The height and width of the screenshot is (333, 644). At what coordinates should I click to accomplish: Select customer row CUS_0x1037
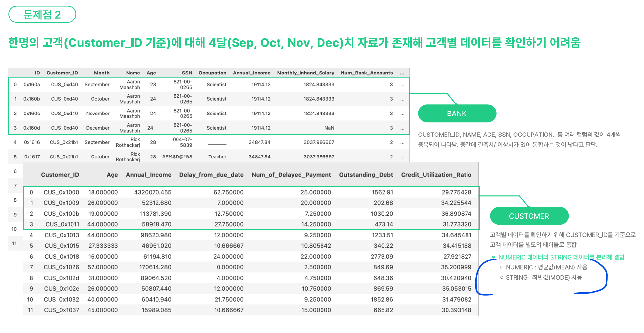pyautogui.click(x=251, y=310)
